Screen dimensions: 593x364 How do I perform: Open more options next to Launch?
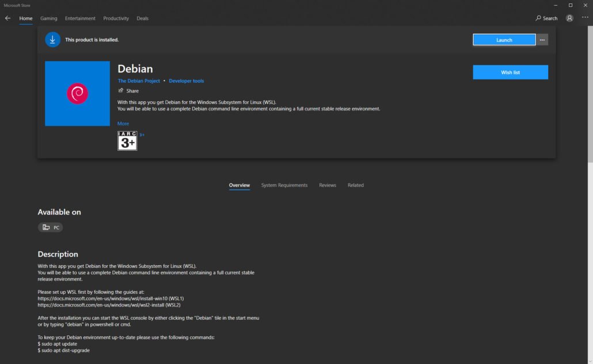click(542, 40)
